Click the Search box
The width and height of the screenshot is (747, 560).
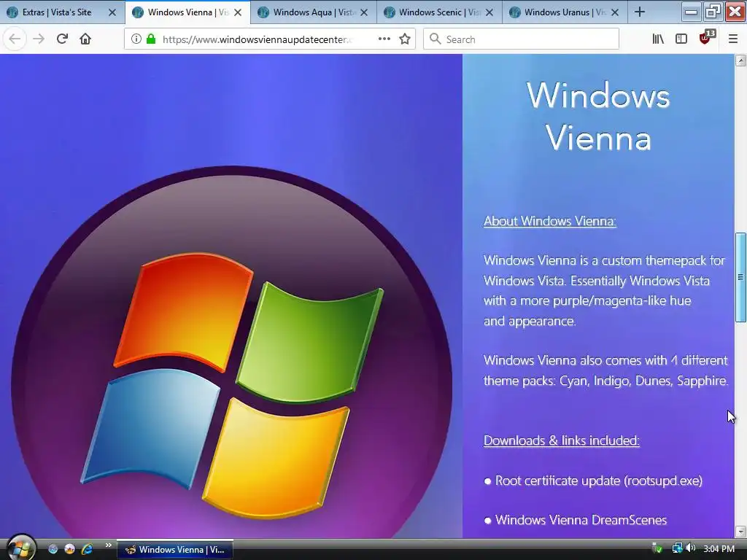pyautogui.click(x=521, y=39)
